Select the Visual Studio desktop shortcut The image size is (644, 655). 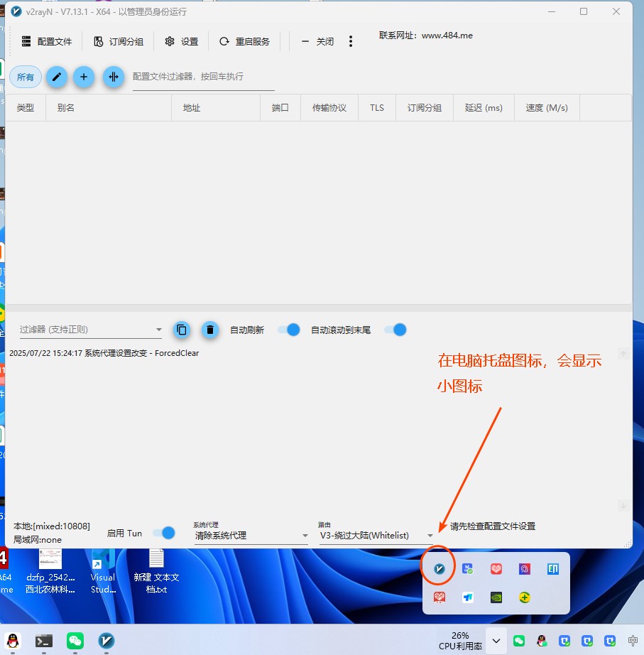coord(103,571)
